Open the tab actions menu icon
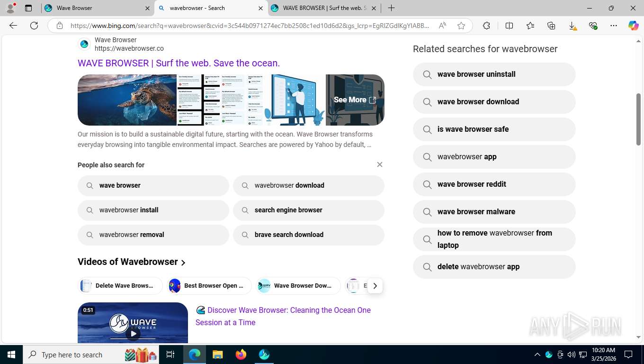644x364 pixels. [28, 8]
